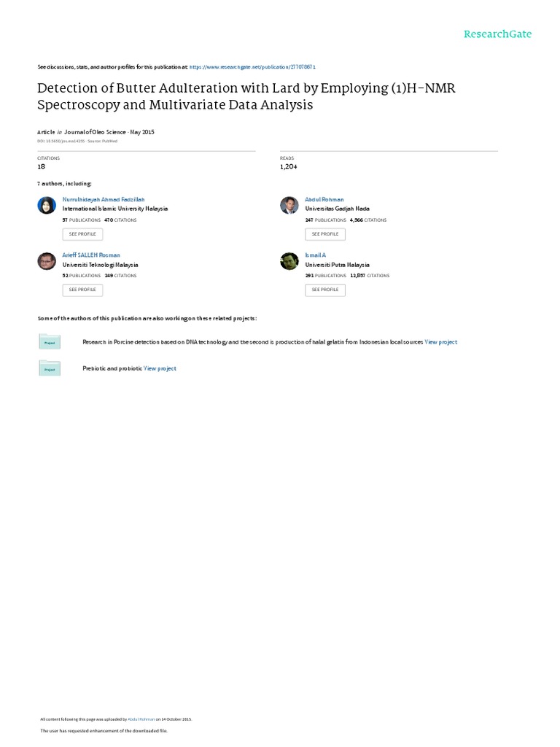
Task: Click Nurrulhidayah Ahmad Fadzillah's profile photo
Action: [46, 206]
